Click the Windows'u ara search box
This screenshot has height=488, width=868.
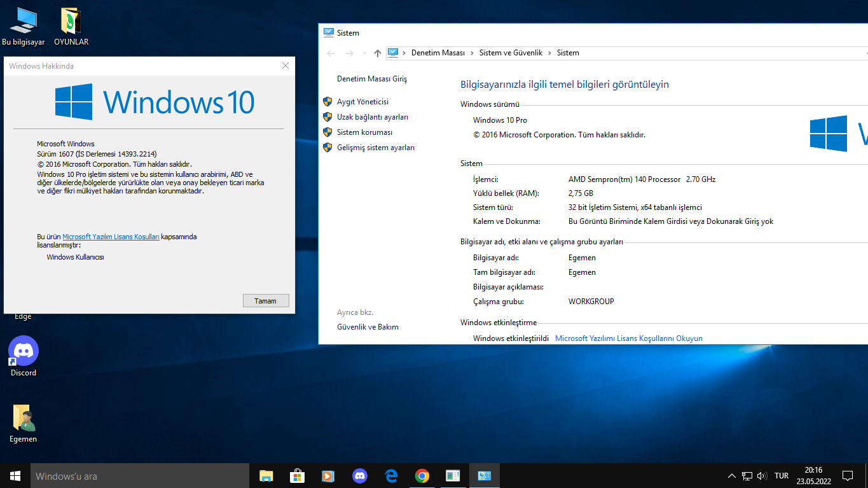[x=140, y=476]
